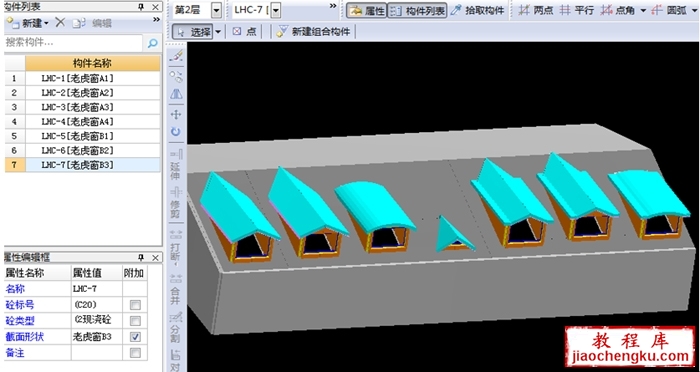The height and width of the screenshot is (372, 700).
Task: Click the rotate tool in vertical toolbar
Action: (x=176, y=132)
